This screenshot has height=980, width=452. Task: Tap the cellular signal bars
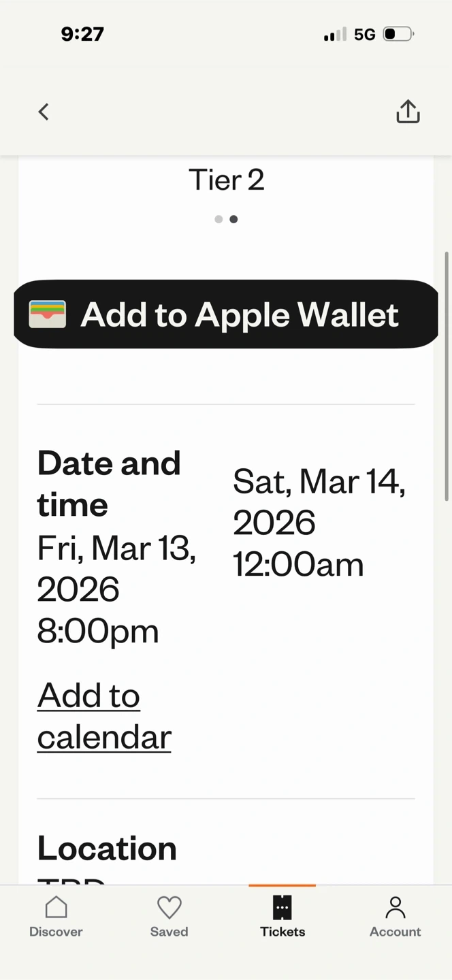(x=335, y=34)
